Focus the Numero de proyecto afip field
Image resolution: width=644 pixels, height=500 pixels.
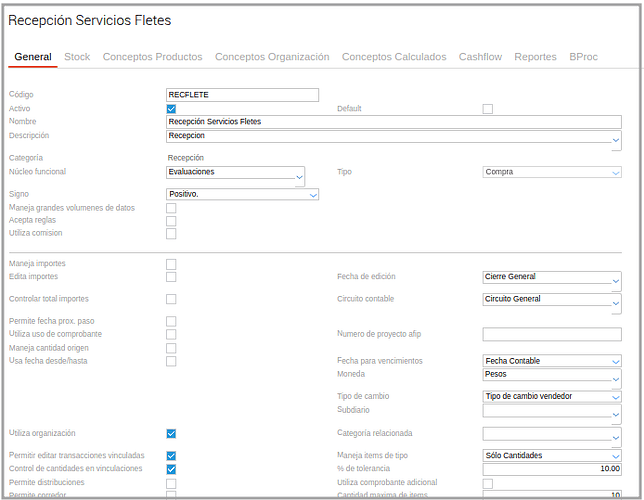552,334
